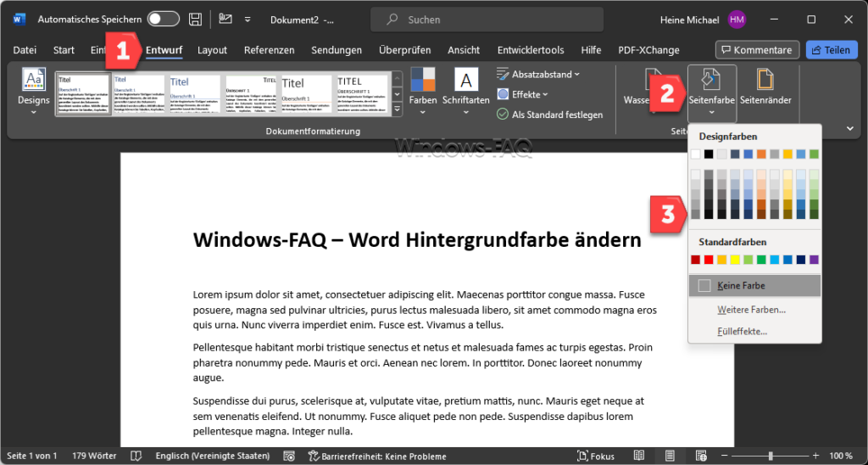Open the Customize Quick Access Toolbar dropdown

pyautogui.click(x=248, y=20)
